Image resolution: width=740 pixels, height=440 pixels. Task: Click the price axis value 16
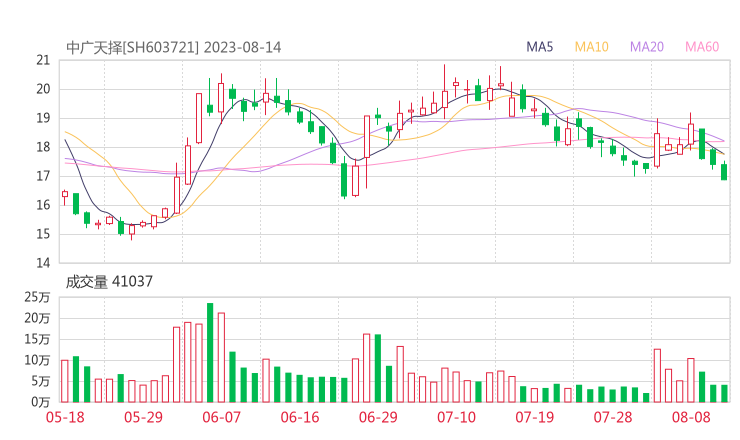[43, 205]
